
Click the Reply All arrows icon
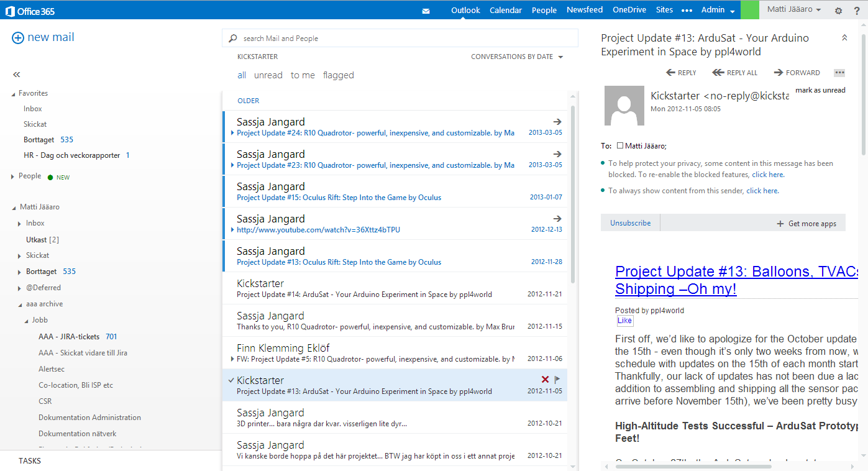(718, 73)
